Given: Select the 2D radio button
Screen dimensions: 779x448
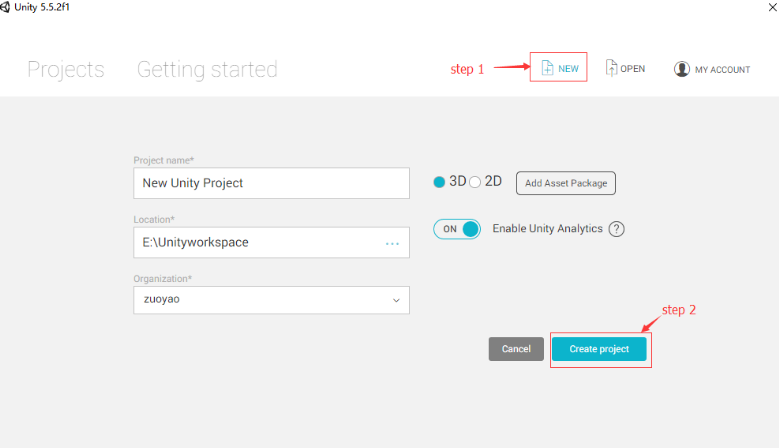Looking at the screenshot, I should click(x=475, y=182).
